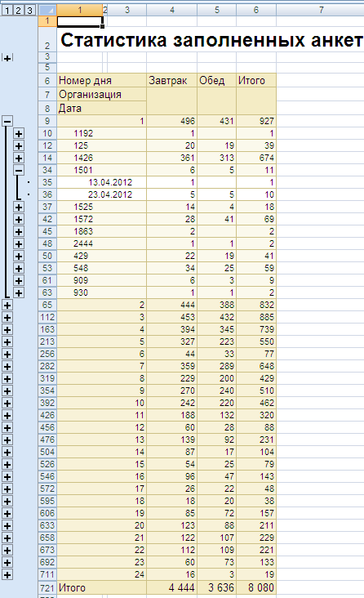Expand day 24 group at row 711
The width and height of the screenshot is (364, 598).
point(7,575)
